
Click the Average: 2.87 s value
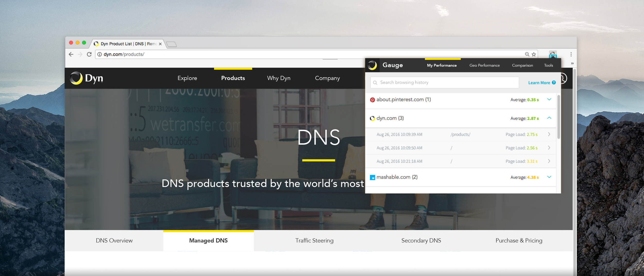click(524, 119)
